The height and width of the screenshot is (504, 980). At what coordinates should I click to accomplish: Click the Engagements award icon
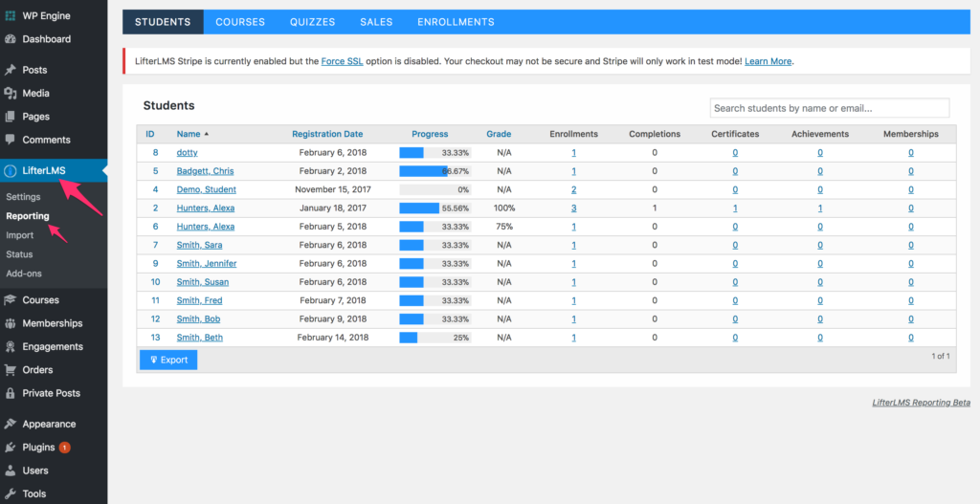tap(10, 346)
